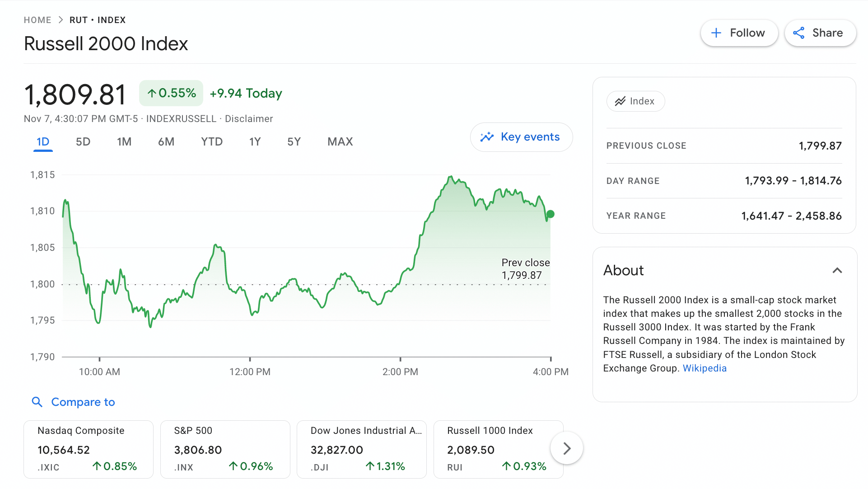Select the 5Y range tab
The image size is (868, 489).
click(294, 142)
